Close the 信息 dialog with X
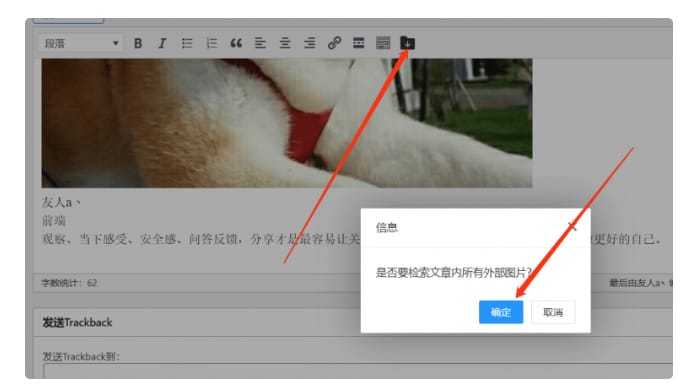The width and height of the screenshot is (690, 386). tap(572, 227)
